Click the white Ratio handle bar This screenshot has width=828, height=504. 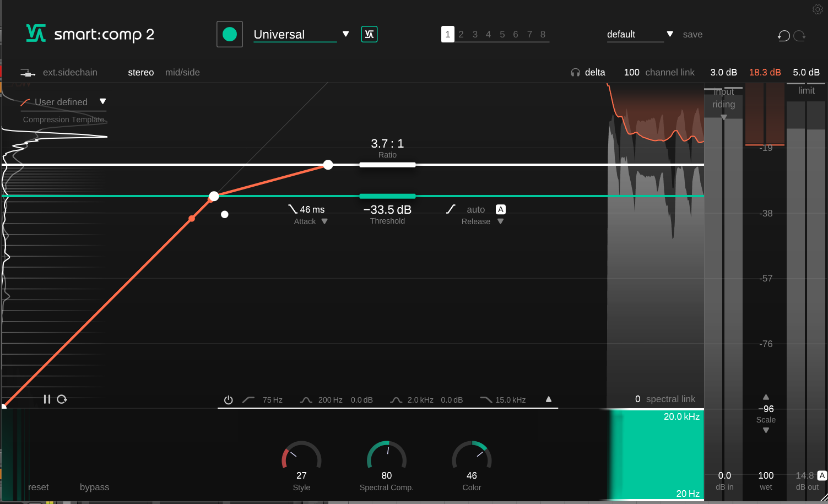pyautogui.click(x=387, y=164)
